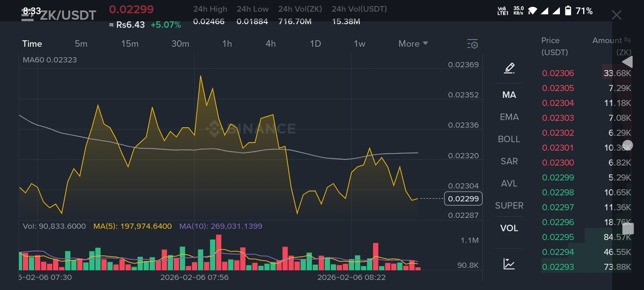Toggle the MA indicator
This screenshot has width=644, height=290.
coord(509,95)
